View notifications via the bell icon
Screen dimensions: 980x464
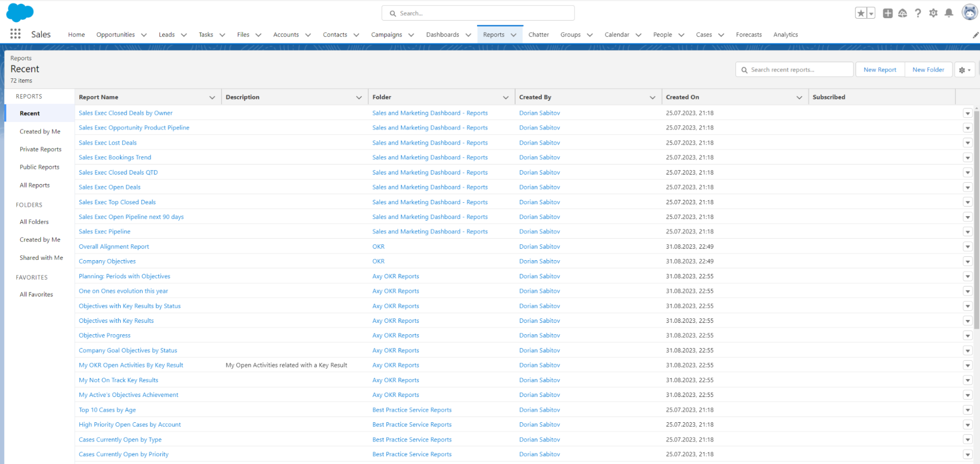point(948,13)
